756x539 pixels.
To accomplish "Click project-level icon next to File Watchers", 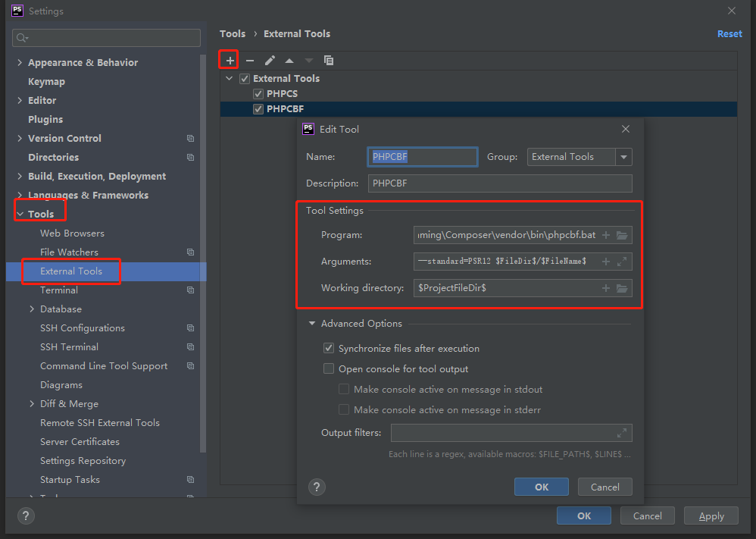I will (190, 252).
